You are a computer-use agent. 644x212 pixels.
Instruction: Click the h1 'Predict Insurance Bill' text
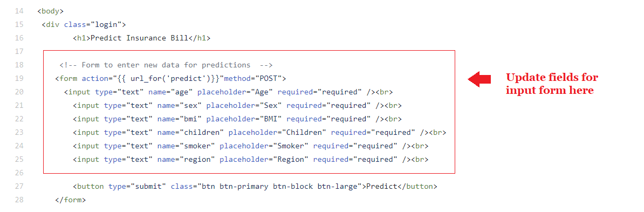point(139,38)
